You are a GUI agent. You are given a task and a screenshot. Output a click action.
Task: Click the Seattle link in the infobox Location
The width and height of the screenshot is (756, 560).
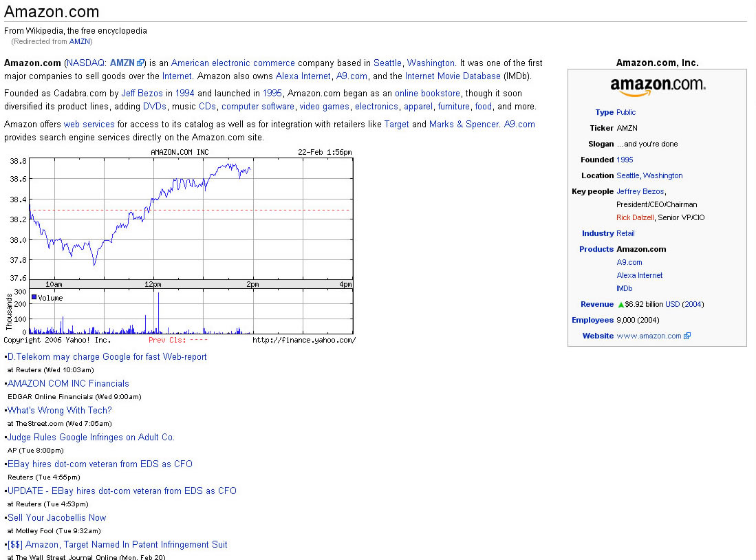pyautogui.click(x=628, y=175)
